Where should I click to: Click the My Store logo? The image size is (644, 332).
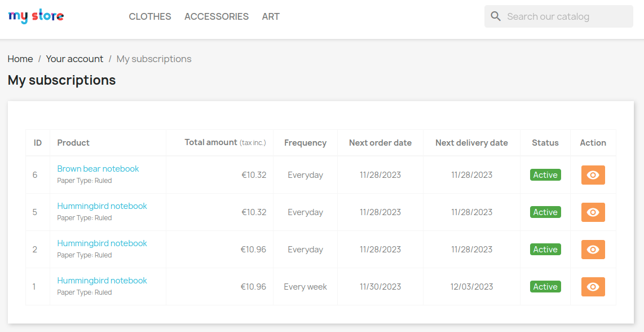[x=36, y=16]
